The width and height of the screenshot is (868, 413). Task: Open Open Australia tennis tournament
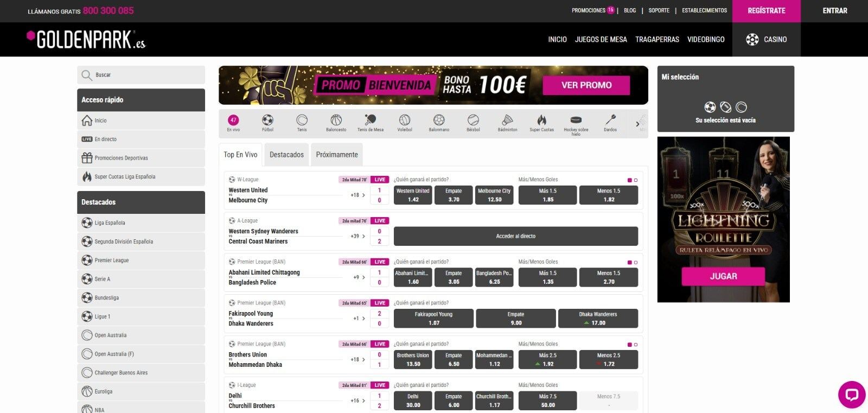[141, 335]
